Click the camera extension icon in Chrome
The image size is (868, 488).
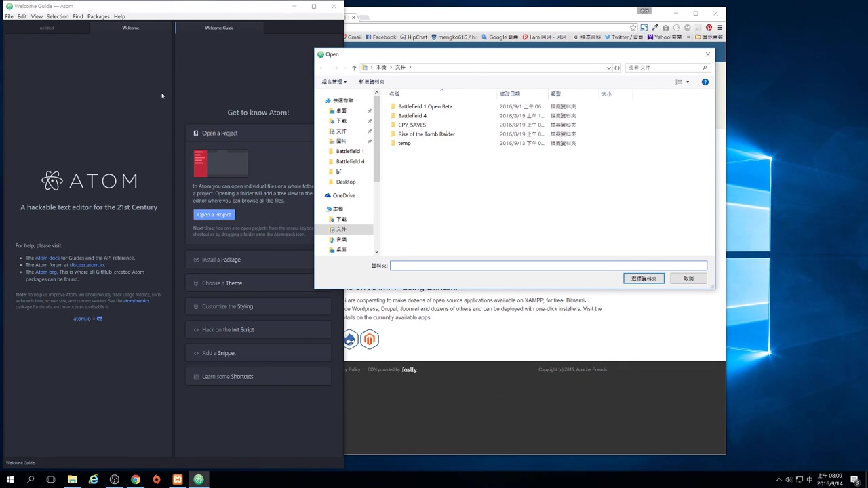[666, 28]
